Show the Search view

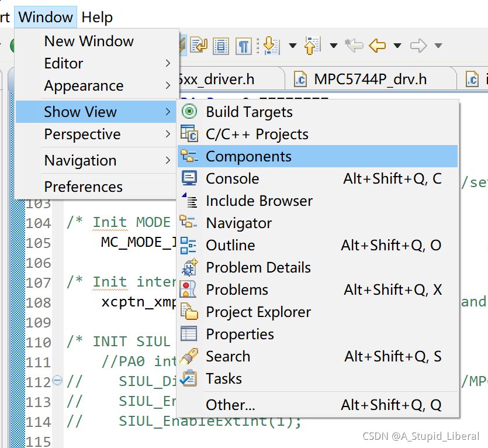click(x=317, y=356)
